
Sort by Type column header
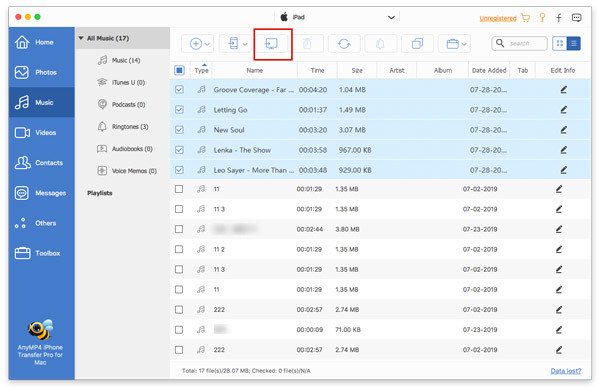201,70
